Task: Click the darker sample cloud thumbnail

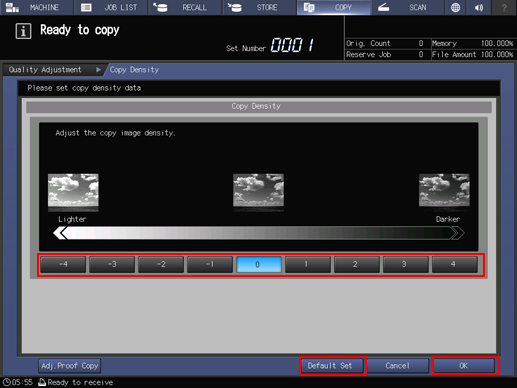Action: [444, 192]
